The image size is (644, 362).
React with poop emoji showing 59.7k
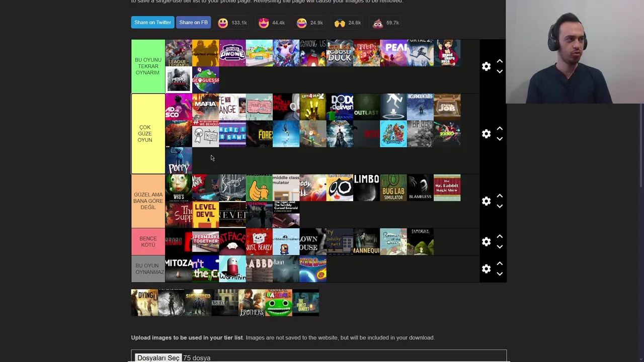386,23
